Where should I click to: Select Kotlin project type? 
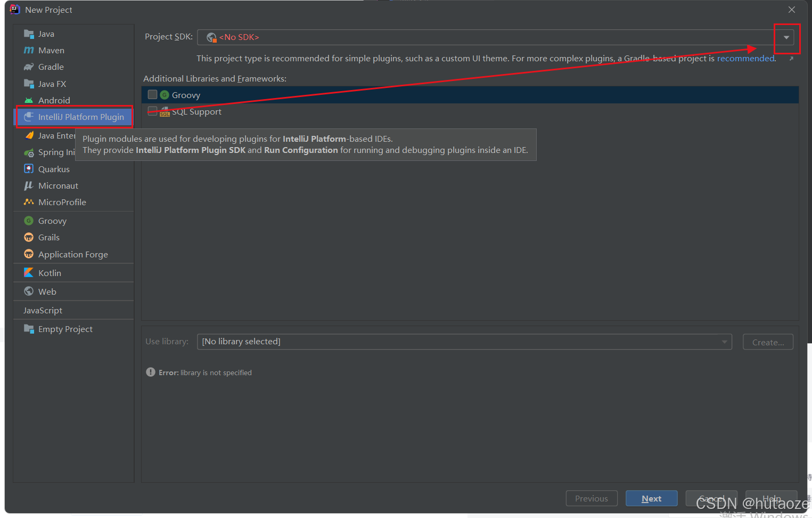click(x=73, y=273)
